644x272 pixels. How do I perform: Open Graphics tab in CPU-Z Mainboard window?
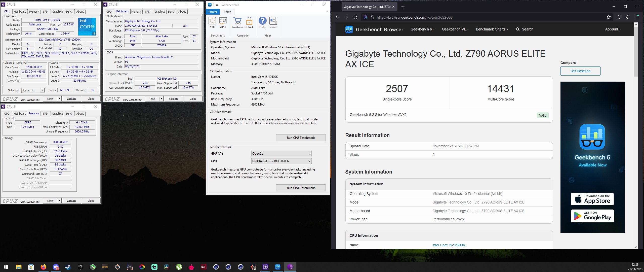click(160, 12)
